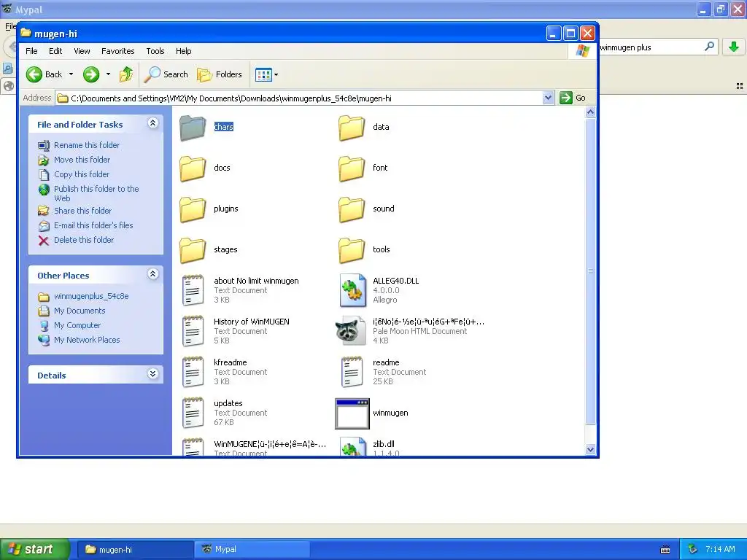The width and height of the screenshot is (747, 560).
Task: Open the Help menu
Action: [183, 51]
